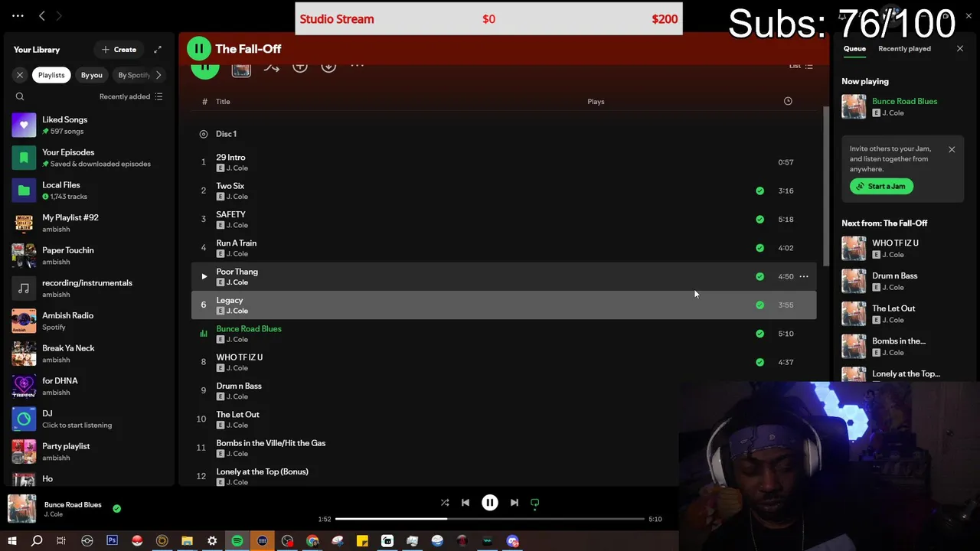This screenshot has height=551, width=980.
Task: Skip to the next track
Action: [x=514, y=503]
